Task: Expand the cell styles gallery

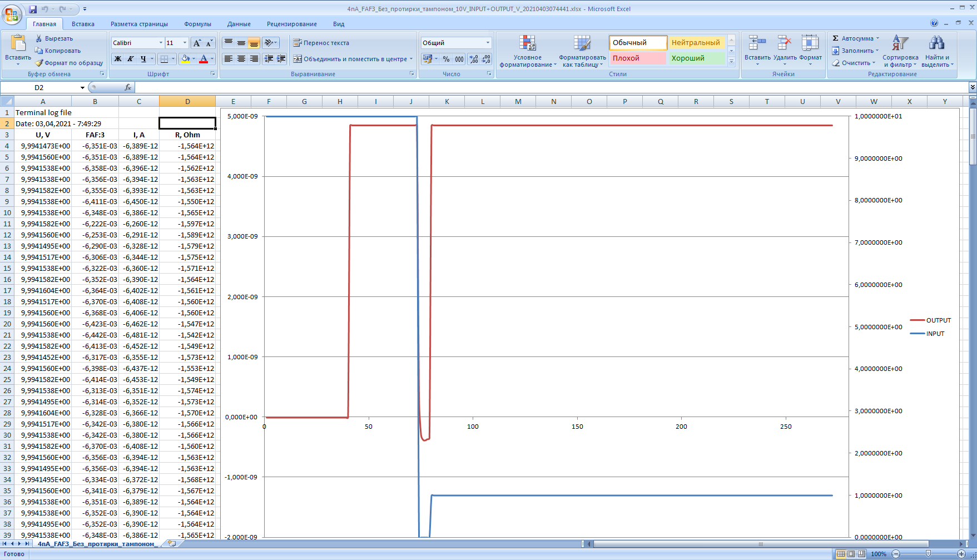Action: 732,62
